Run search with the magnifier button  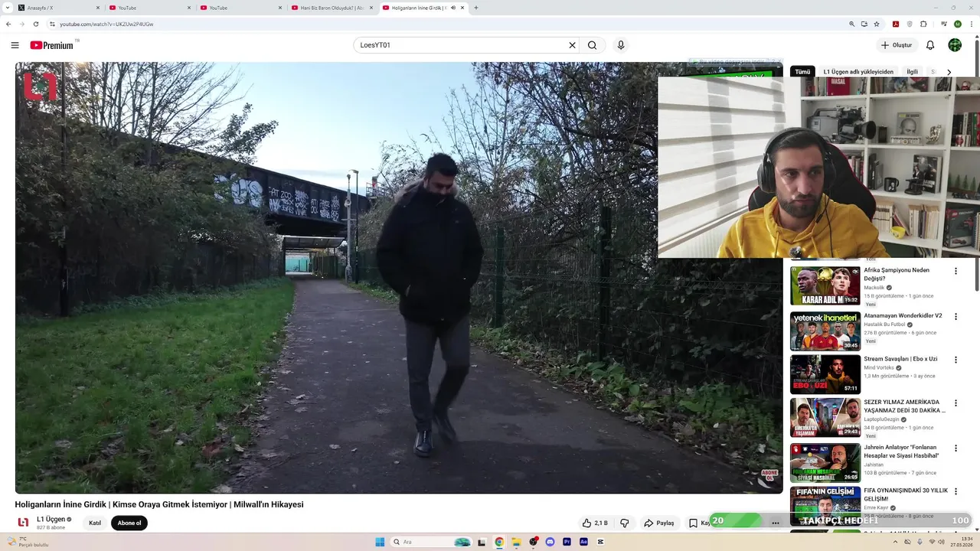[592, 45]
